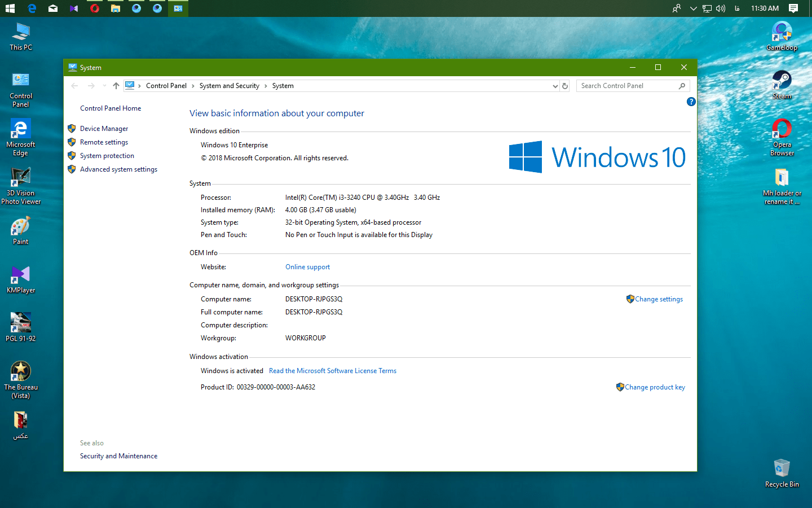The image size is (812, 508).
Task: Click the "4.00 GB (3.47 GB usable)" value
Action: click(320, 210)
